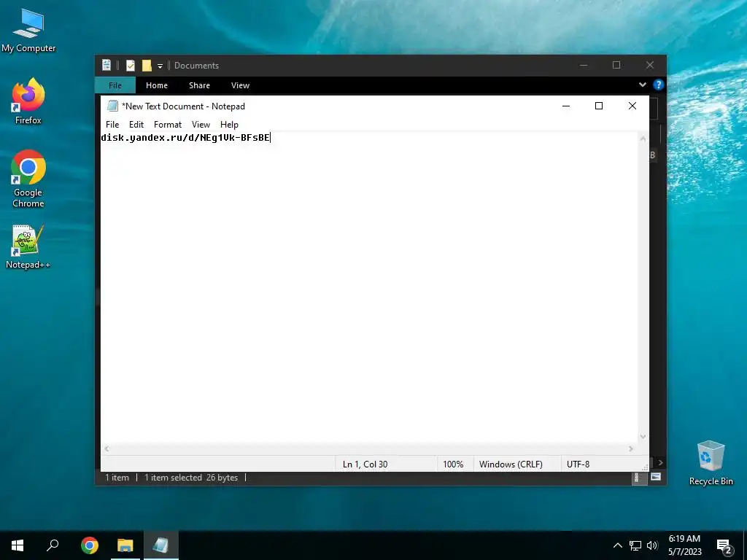Open taskbar search magnifier
Screen dimensions: 747x560
click(x=53, y=545)
